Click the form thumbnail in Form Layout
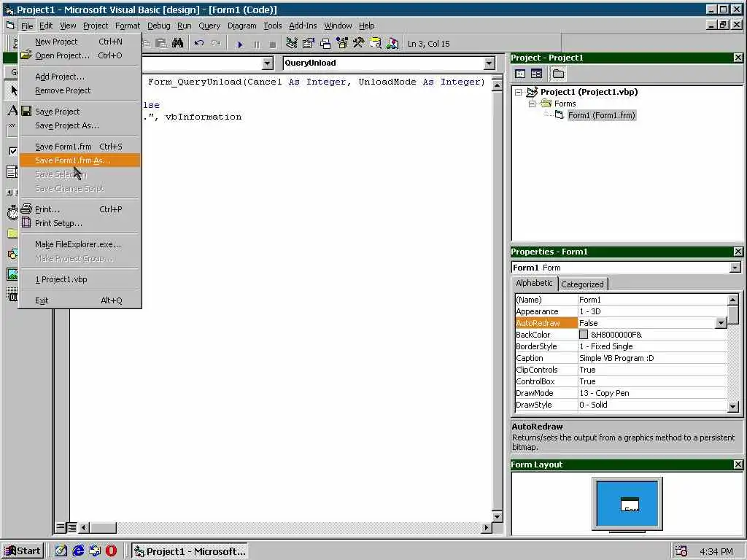The width and height of the screenshot is (747, 560). [x=630, y=504]
